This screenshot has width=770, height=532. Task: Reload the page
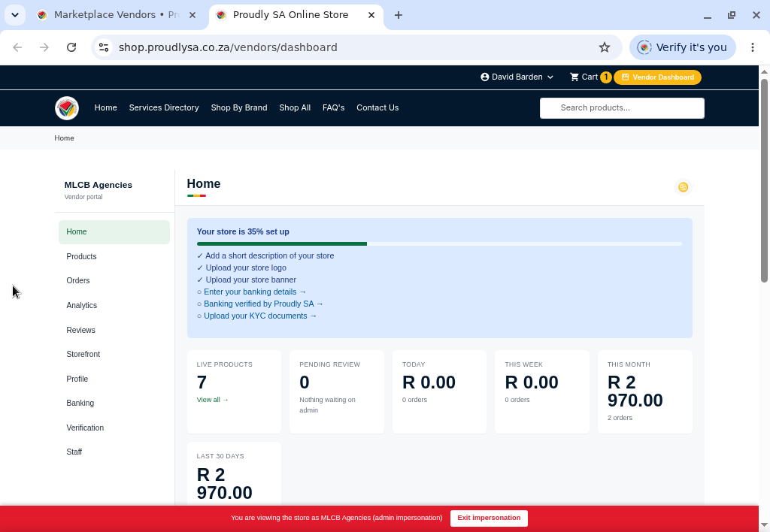(x=71, y=47)
